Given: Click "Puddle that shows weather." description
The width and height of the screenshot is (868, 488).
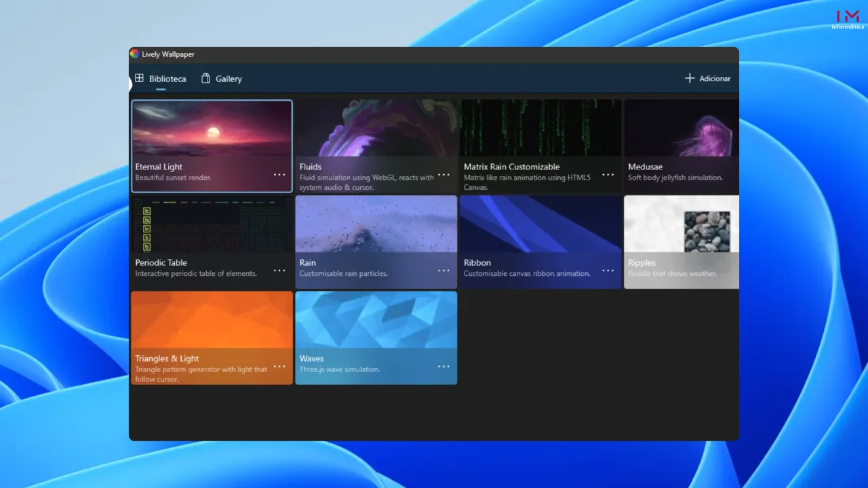Looking at the screenshot, I should pyautogui.click(x=672, y=274).
